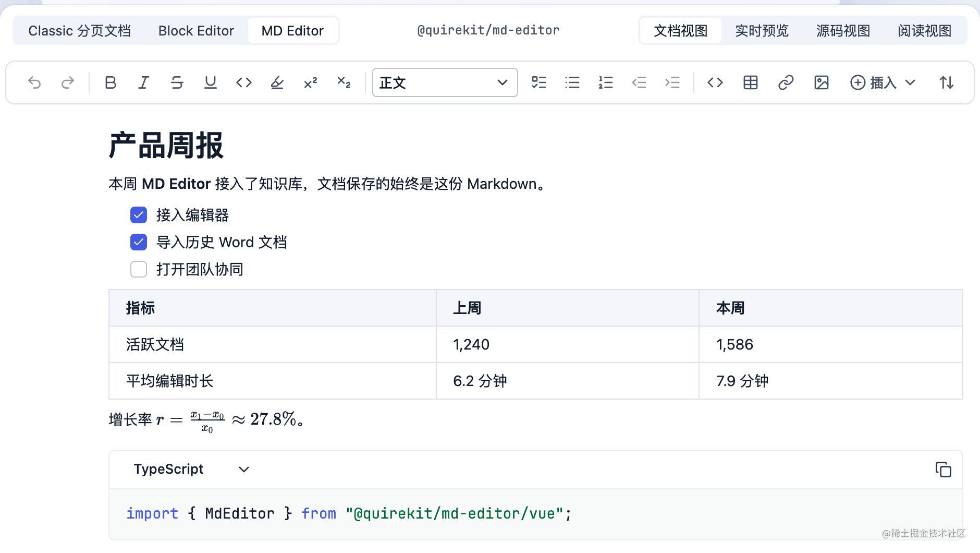Switch to the Block Editor tab
Image resolution: width=980 pixels, height=553 pixels.
196,31
